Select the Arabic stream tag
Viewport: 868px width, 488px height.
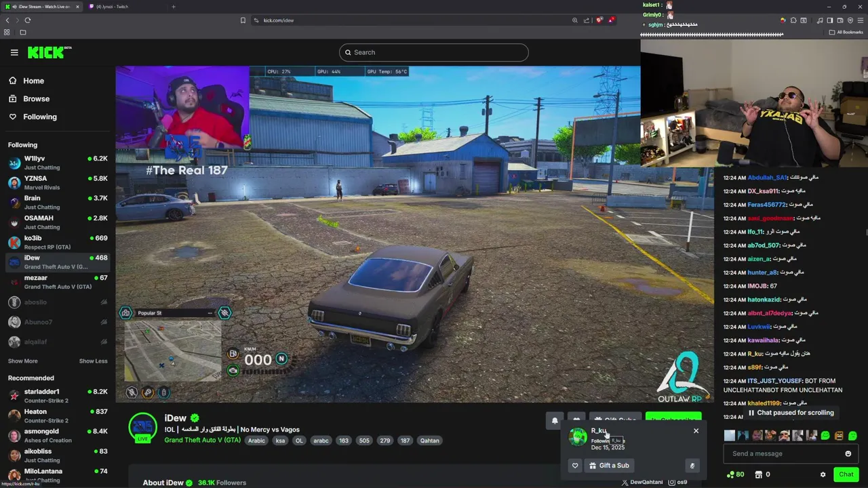(256, 441)
